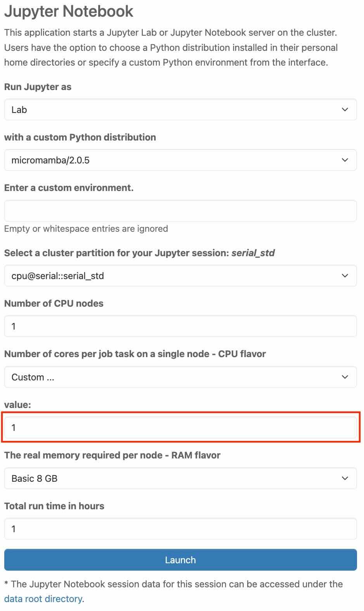Click the 'Total run time in hours' label
Viewport: 364px width, 611px height.
point(54,506)
